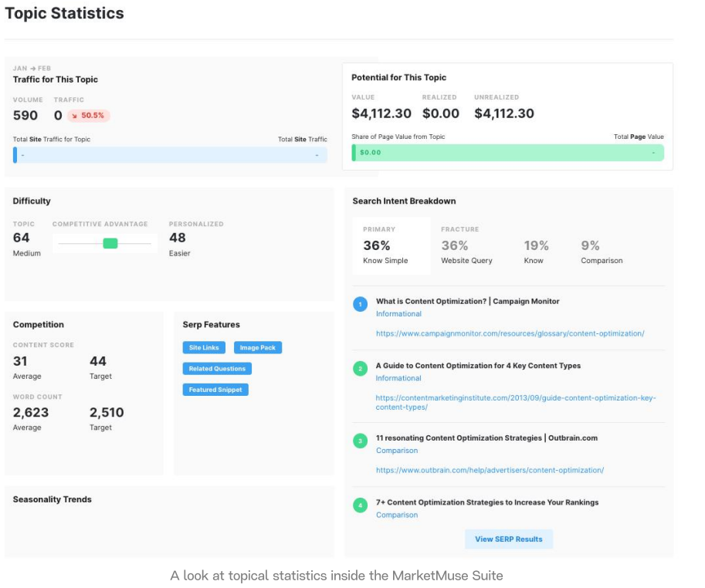Click the number 4 rank badge
705x588 pixels.
(360, 505)
